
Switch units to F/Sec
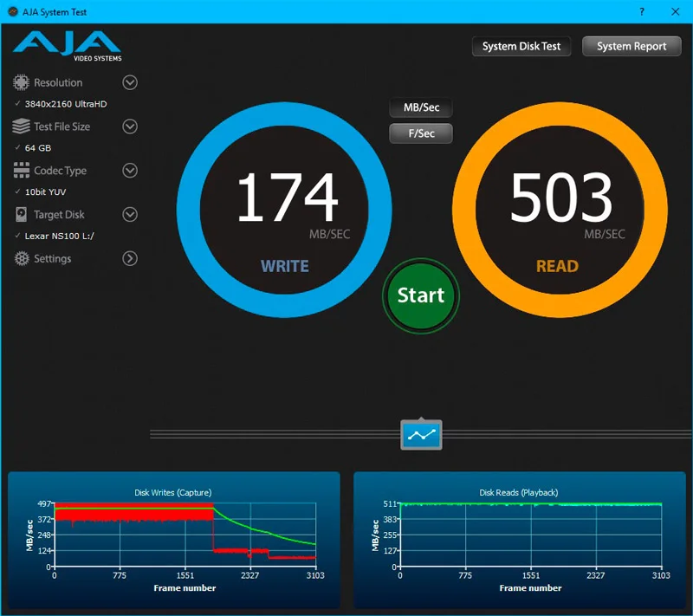pos(421,133)
